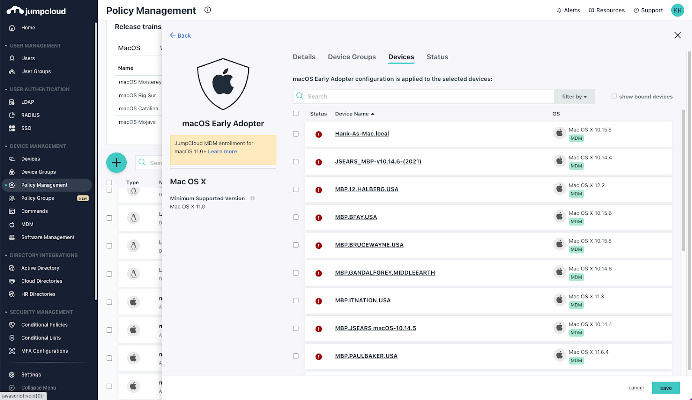The image size is (692, 400).
Task: Click the info icon beside Policy Management title
Action: coord(207,10)
